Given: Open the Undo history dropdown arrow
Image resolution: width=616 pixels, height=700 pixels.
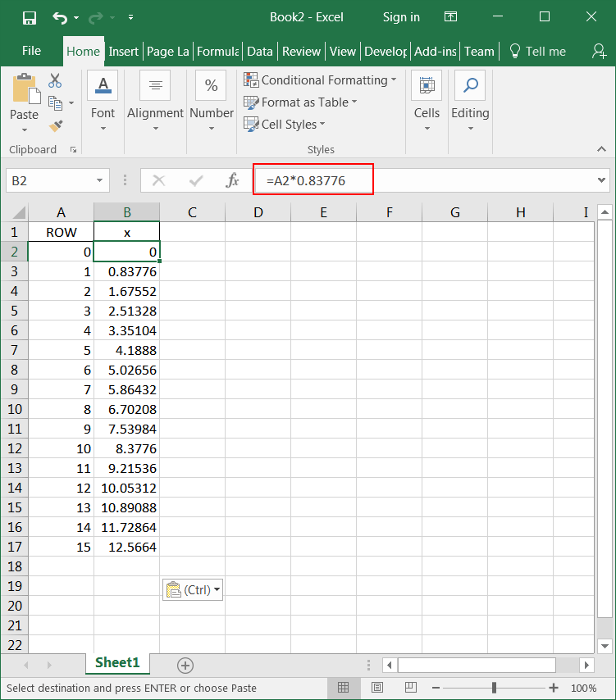Looking at the screenshot, I should (x=76, y=18).
